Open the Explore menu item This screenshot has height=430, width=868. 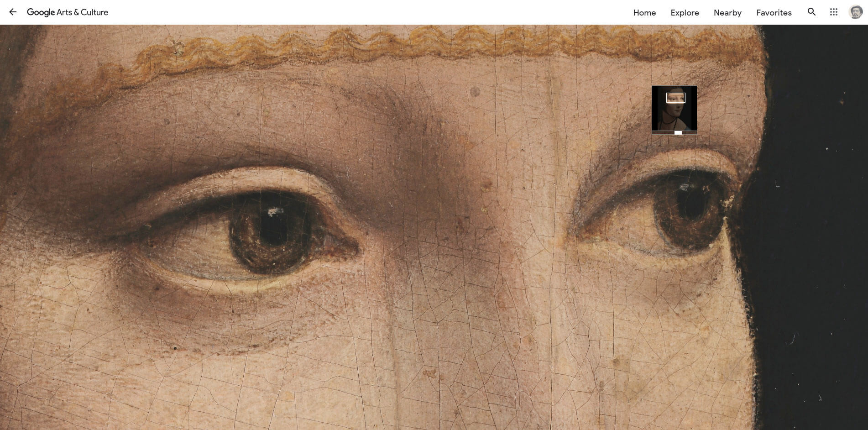685,13
